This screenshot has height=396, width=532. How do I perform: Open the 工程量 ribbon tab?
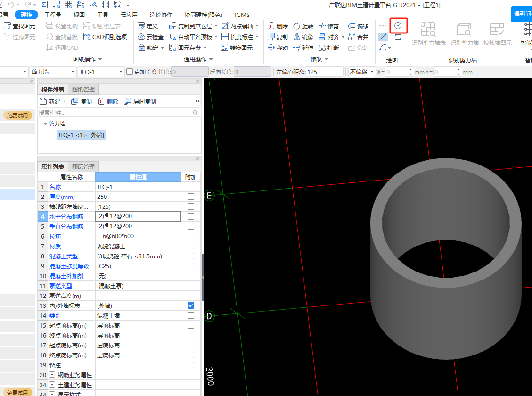(x=53, y=15)
